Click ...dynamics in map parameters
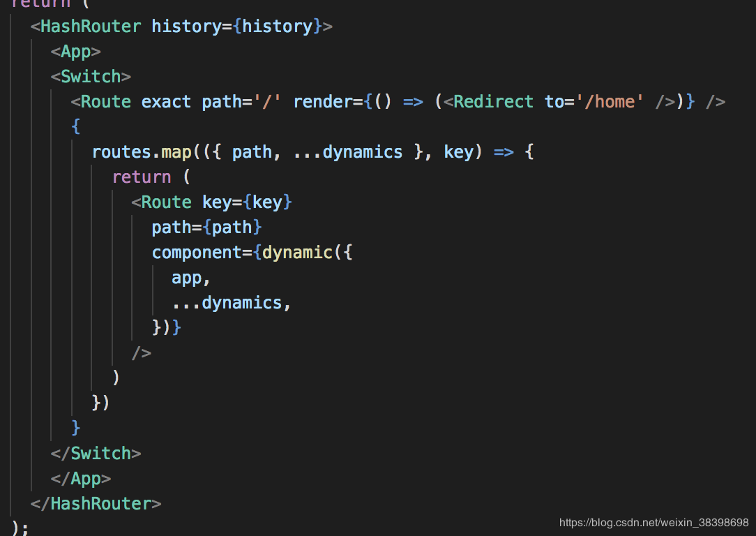 (x=347, y=152)
